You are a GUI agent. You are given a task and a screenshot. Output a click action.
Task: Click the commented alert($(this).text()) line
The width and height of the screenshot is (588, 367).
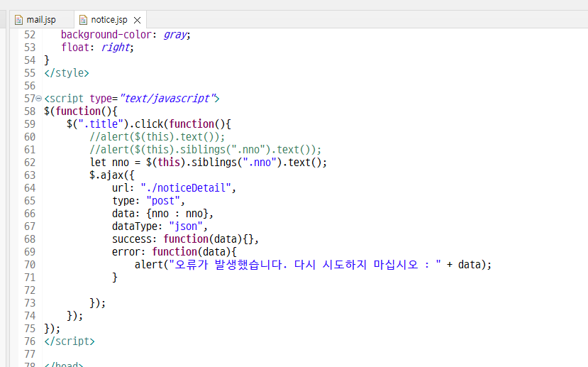(x=157, y=136)
